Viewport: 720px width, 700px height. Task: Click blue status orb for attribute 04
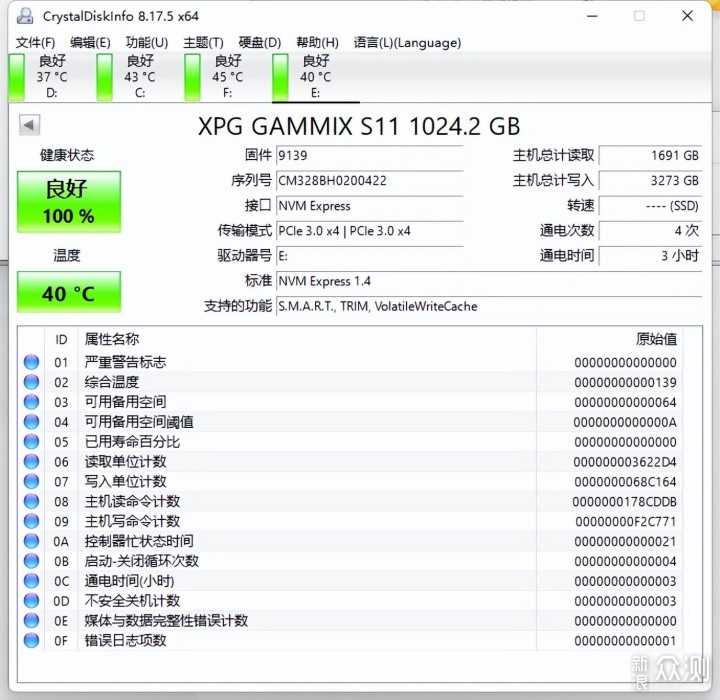(31, 422)
